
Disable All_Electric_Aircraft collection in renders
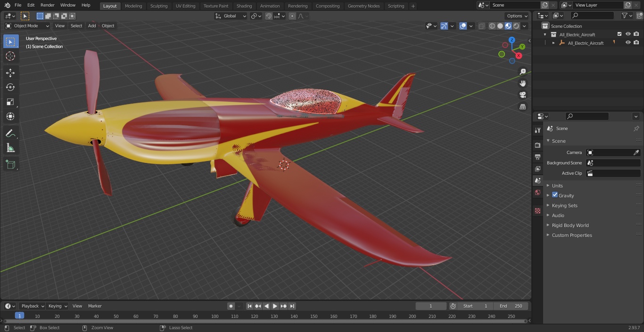point(636,34)
